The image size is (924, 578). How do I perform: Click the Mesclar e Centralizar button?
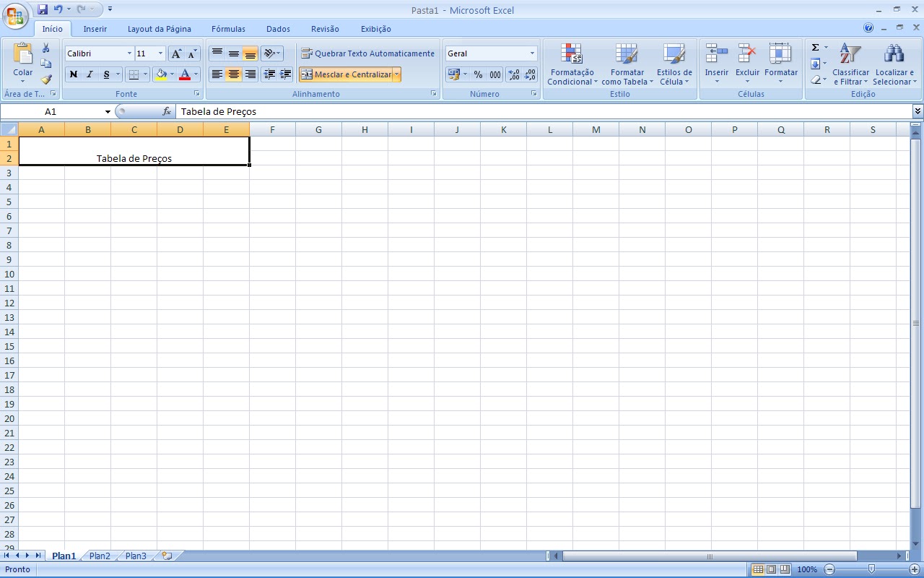346,74
